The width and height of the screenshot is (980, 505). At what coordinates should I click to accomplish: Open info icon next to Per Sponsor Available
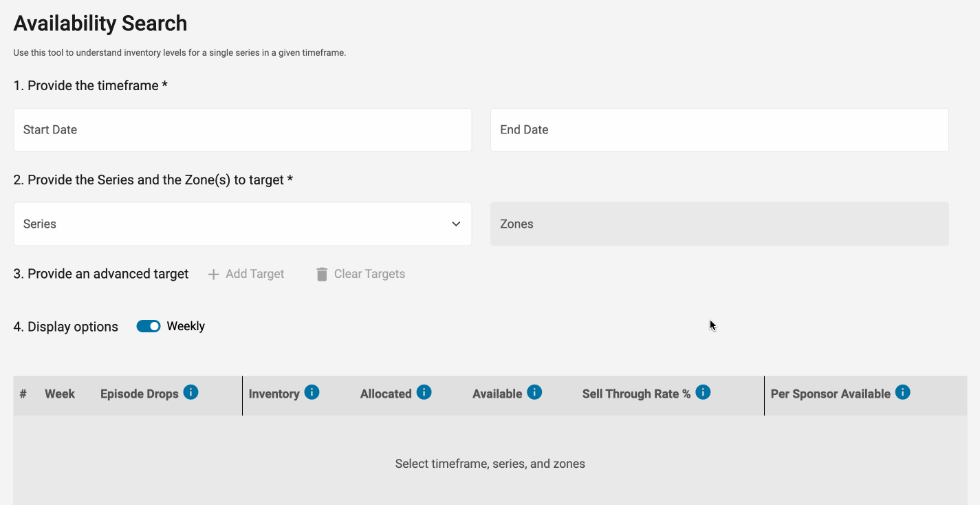pos(903,392)
